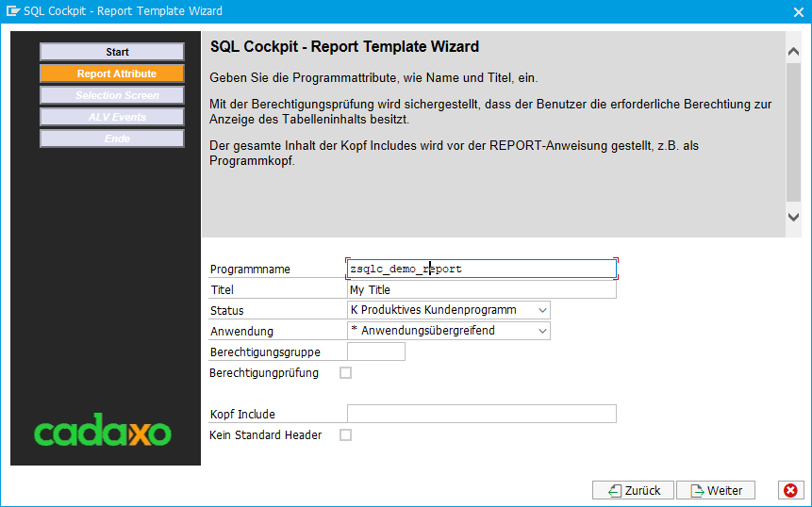Click the red cancel icon button
This screenshot has height=507, width=812.
790,490
